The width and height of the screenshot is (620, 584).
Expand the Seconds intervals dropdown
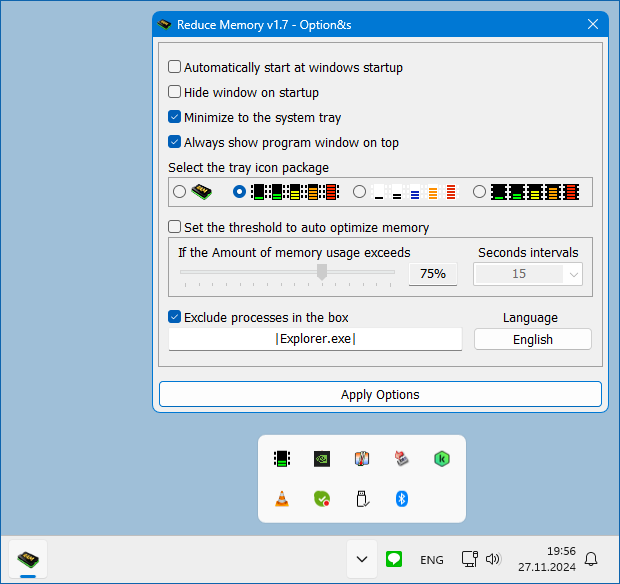[x=572, y=274]
